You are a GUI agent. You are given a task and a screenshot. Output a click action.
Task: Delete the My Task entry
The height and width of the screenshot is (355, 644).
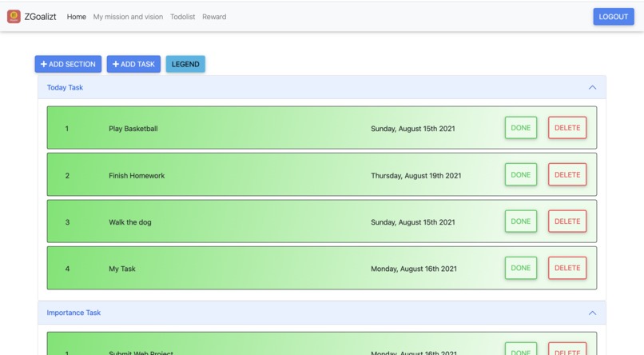[x=567, y=268]
